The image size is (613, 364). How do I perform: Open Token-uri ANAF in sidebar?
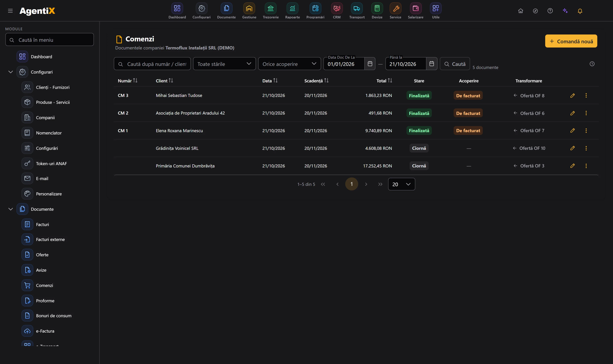pos(51,163)
